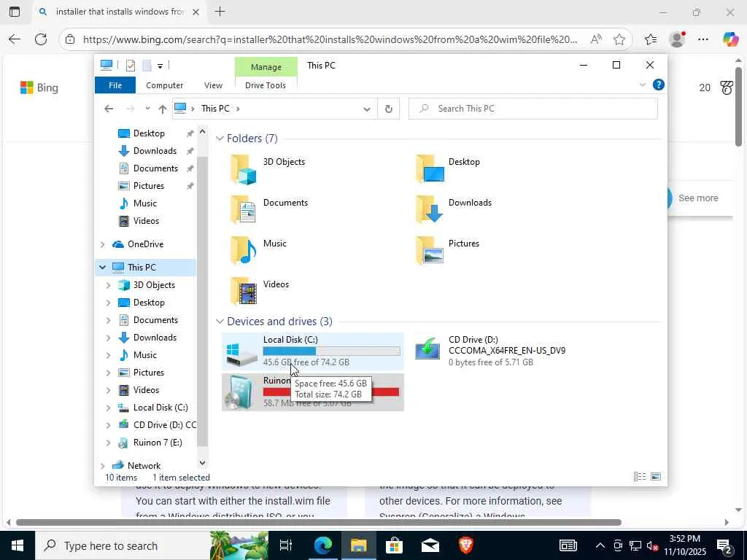
Task: Click Properties icon in quick access toolbar
Action: click(130, 66)
